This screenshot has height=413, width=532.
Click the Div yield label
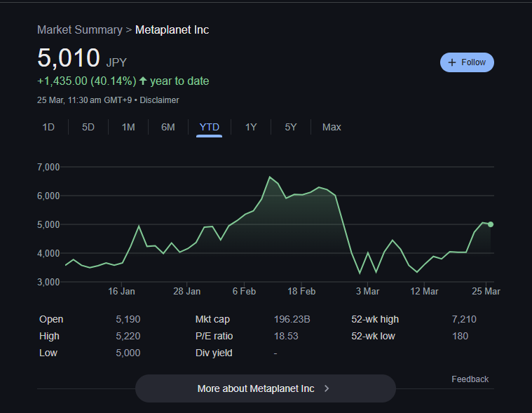tap(214, 353)
